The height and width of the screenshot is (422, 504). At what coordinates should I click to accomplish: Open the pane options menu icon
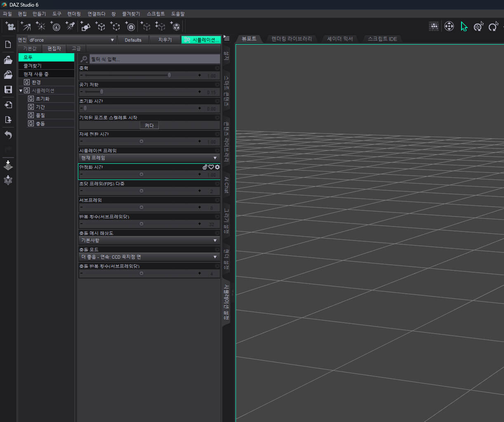coord(226,38)
